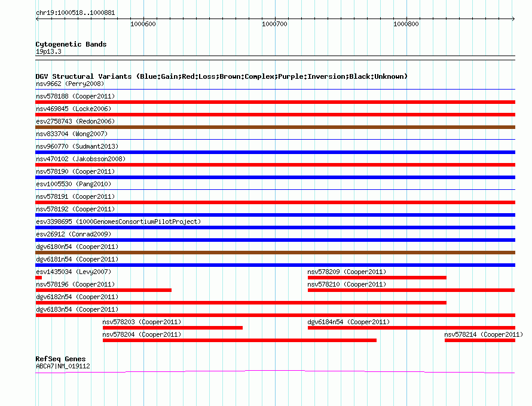This screenshot has height=406, width=532.
Task: Click the 19p13.3 band label
Action: pos(48,51)
